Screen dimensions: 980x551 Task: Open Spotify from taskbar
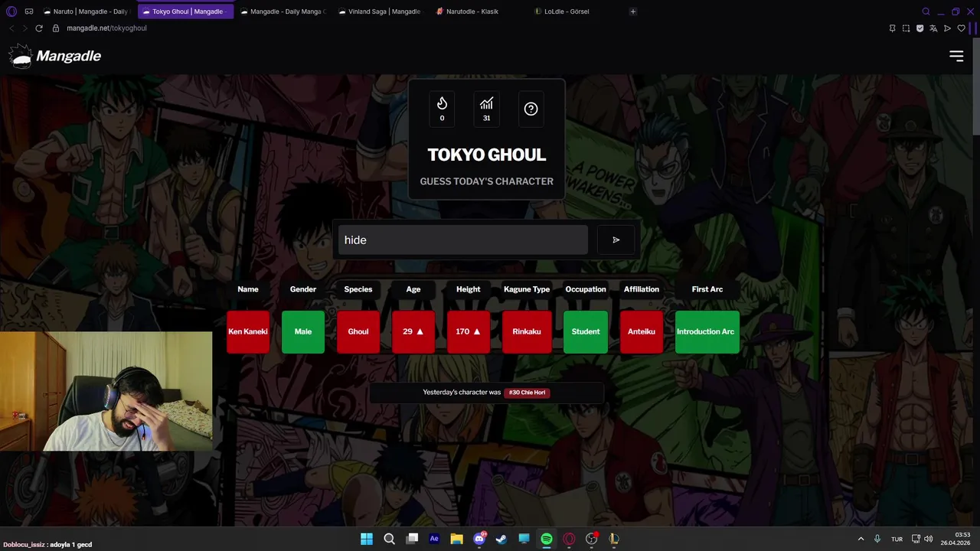pos(547,539)
